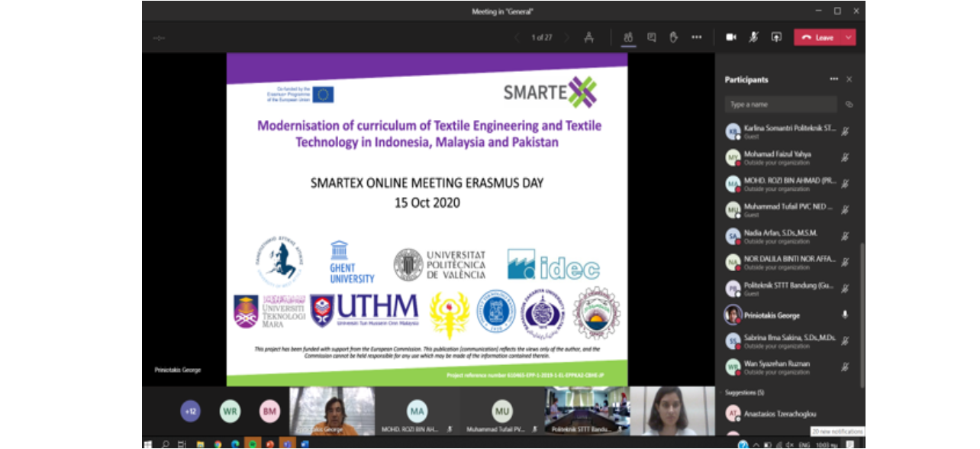
Task: Unmute the microphone in the meeting toolbar
Action: pos(753,37)
